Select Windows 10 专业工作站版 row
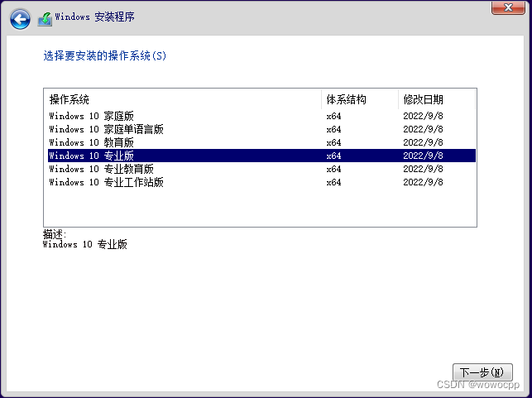The width and height of the screenshot is (532, 398). click(261, 182)
